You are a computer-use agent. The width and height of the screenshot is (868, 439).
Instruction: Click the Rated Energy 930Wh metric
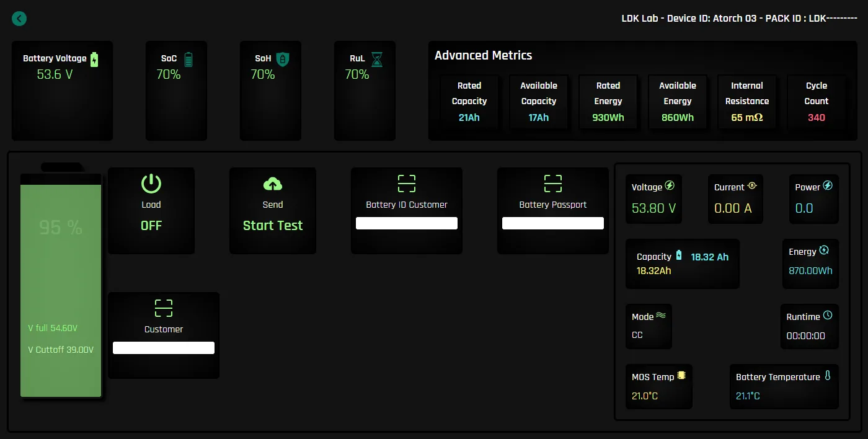click(608, 102)
